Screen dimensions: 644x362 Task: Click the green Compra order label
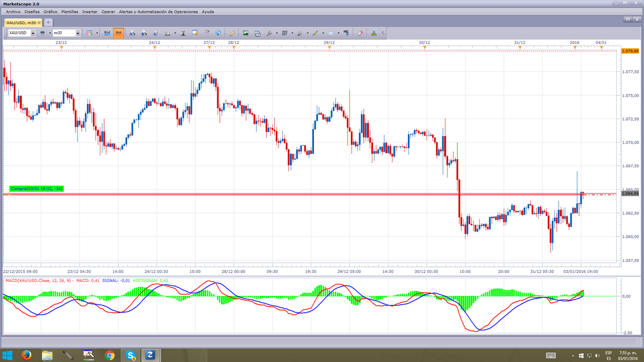click(36, 188)
